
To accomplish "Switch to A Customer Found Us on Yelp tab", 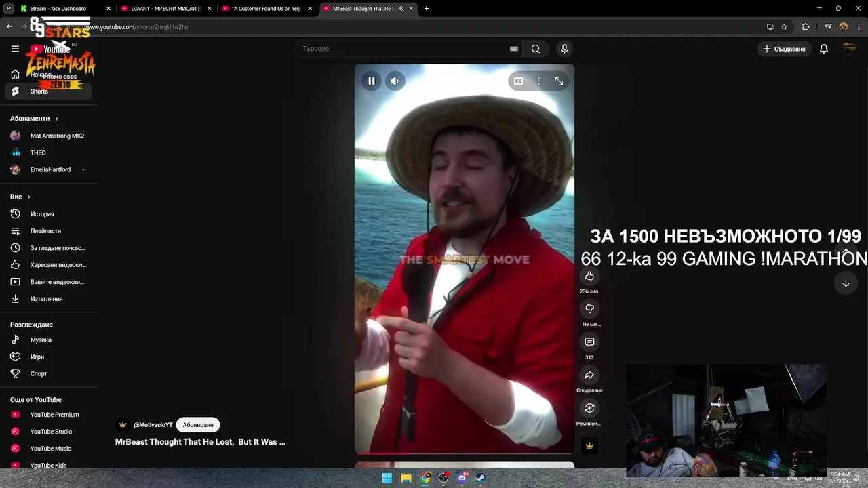I will point(267,9).
